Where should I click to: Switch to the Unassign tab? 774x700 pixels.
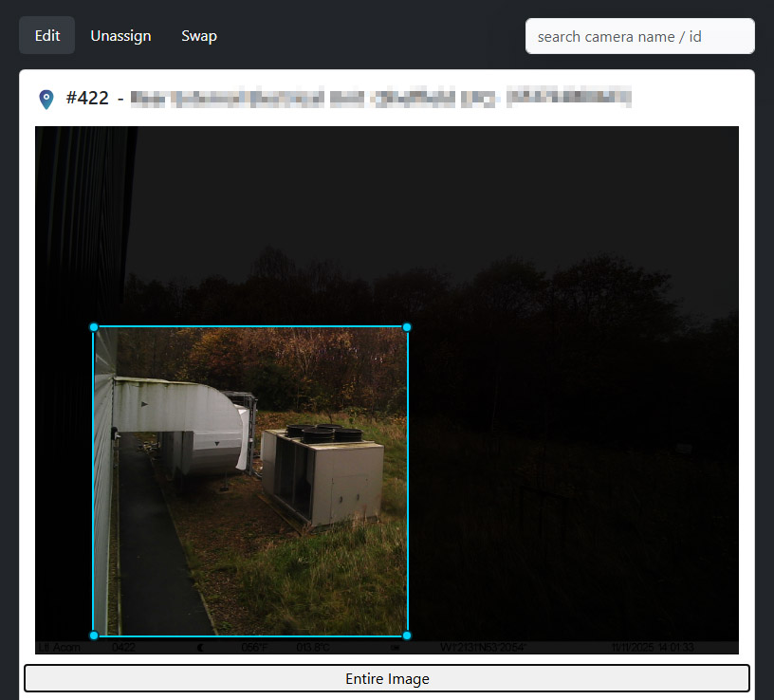(x=120, y=36)
